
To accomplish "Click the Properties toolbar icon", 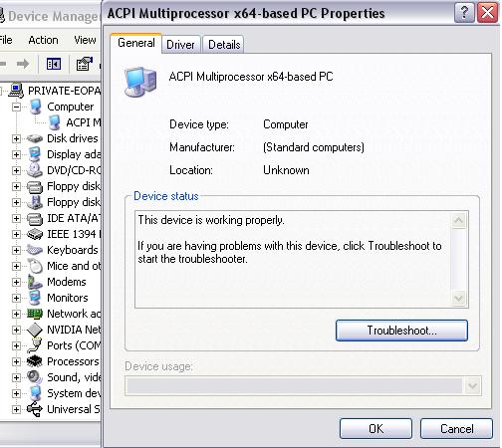I will coord(85,64).
